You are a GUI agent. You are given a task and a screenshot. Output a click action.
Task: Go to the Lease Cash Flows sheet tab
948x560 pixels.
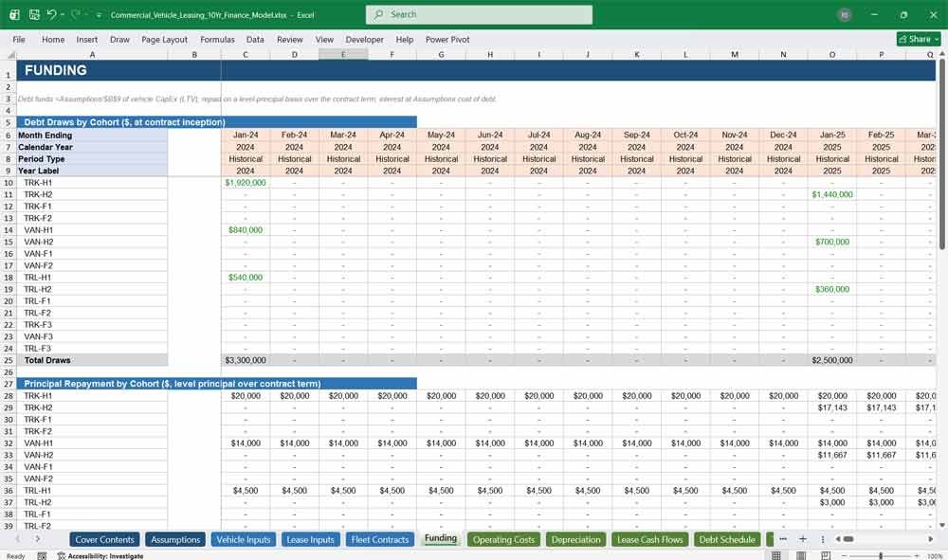[x=650, y=539]
